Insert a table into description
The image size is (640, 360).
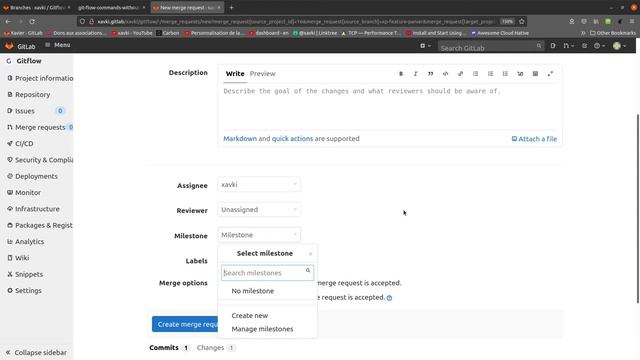tap(535, 74)
